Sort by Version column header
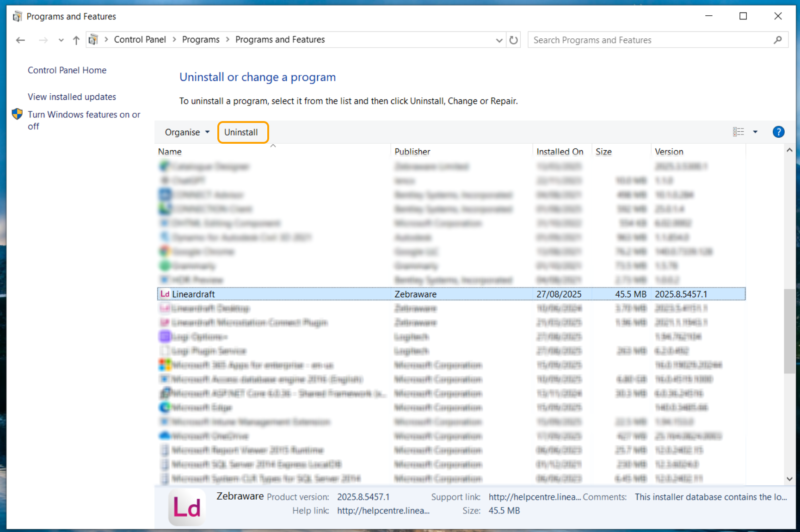This screenshot has height=532, width=800. click(698, 152)
